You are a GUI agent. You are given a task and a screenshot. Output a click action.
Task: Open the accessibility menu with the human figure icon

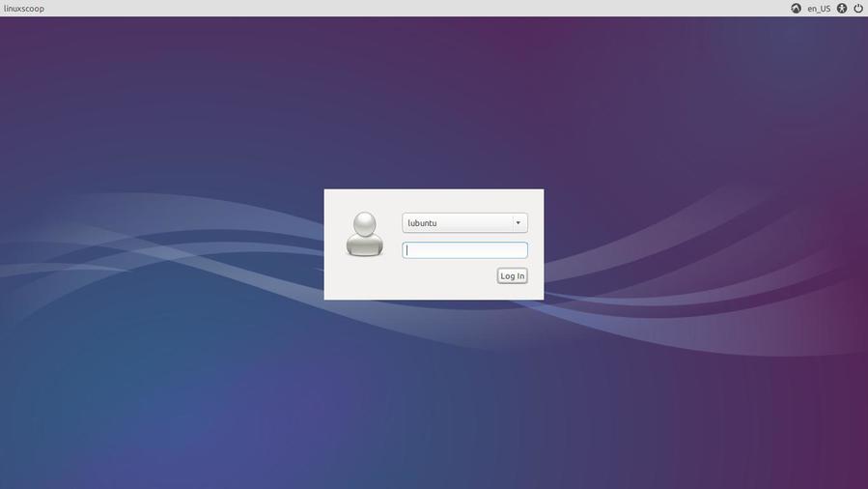coord(842,9)
